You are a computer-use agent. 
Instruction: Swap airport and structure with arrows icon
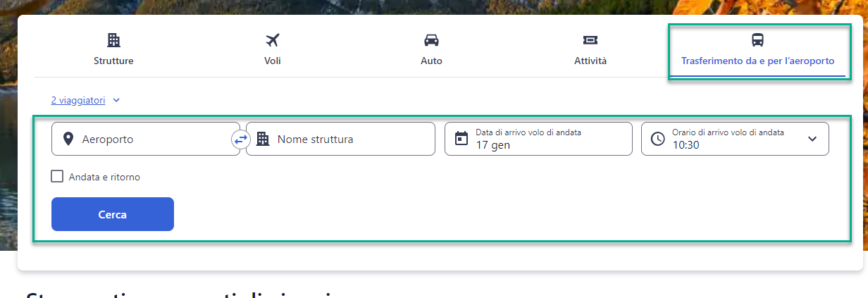[x=241, y=139]
